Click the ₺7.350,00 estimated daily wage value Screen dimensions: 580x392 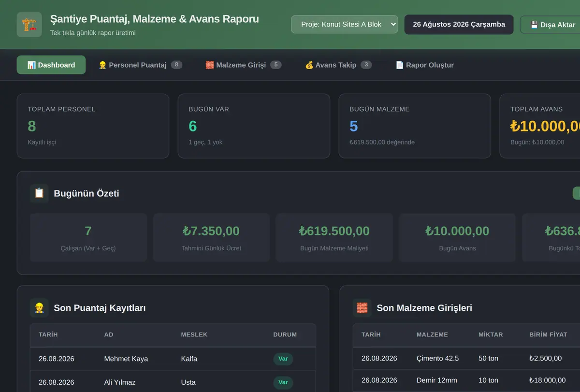pos(211,231)
